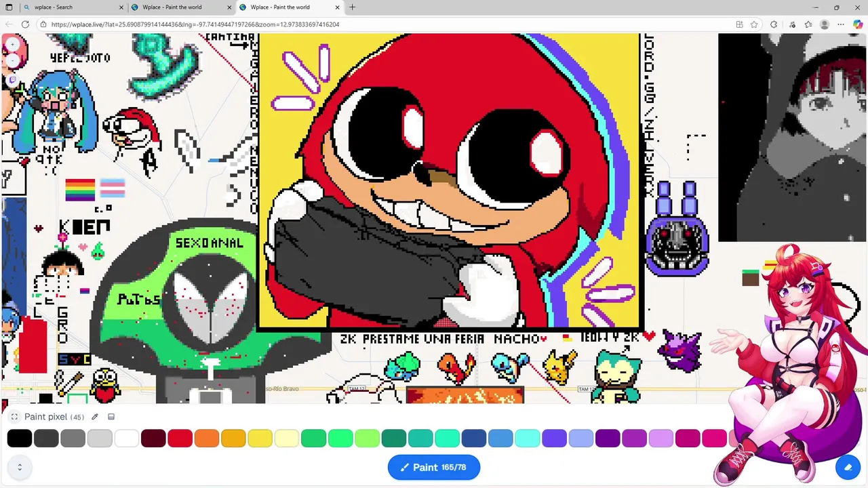The width and height of the screenshot is (868, 488).
Task: Pick the light lavender swatch
Action: (x=661, y=438)
